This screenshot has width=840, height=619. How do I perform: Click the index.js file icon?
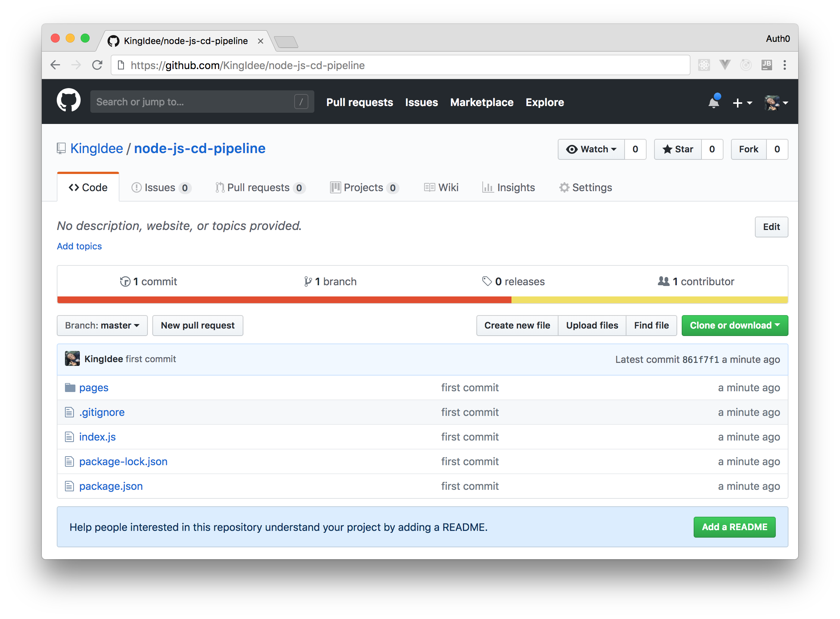pyautogui.click(x=69, y=437)
